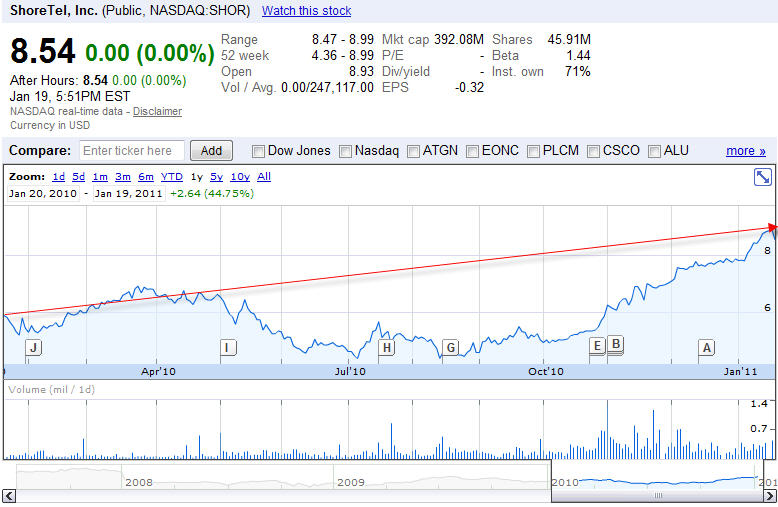The height and width of the screenshot is (507, 778).
Task: Open news marker I on chart
Action: coord(228,347)
